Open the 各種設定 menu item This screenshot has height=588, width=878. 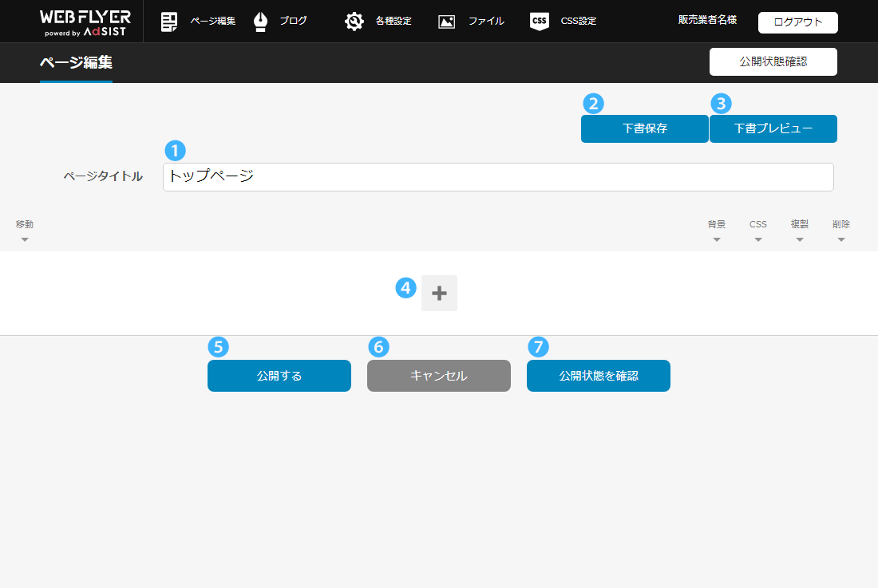pos(394,22)
